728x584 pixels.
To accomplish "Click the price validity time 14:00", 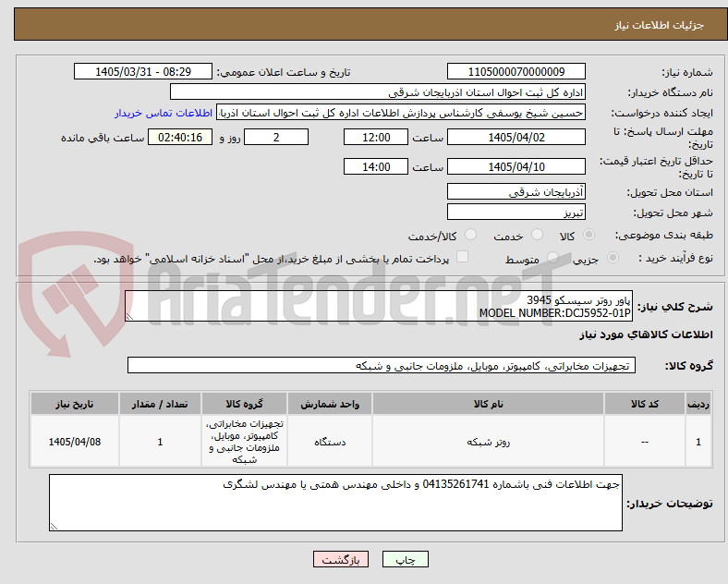I will [376, 166].
